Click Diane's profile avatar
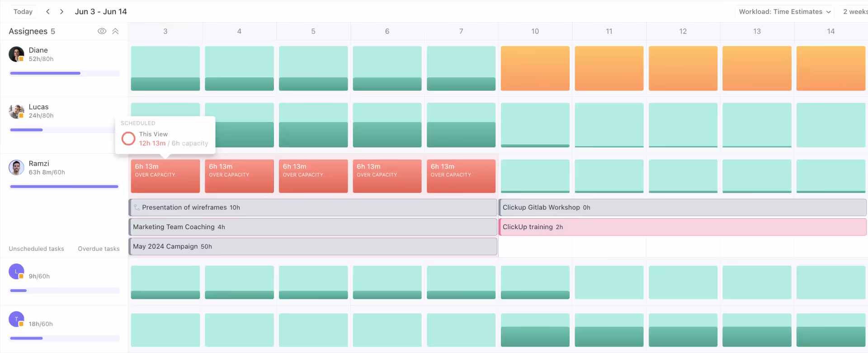Viewport: 868px width, 353px height. 16,54
